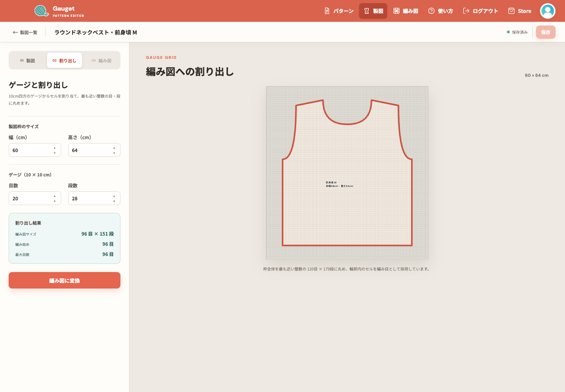The image size is (565, 392).
Task: Click the ログアウト exit arrow icon
Action: tap(466, 11)
